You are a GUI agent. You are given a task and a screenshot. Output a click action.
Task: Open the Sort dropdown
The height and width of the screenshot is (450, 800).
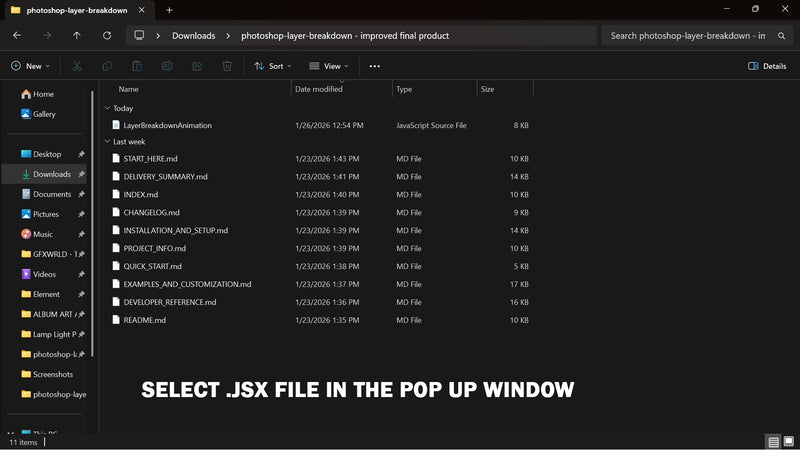click(273, 66)
